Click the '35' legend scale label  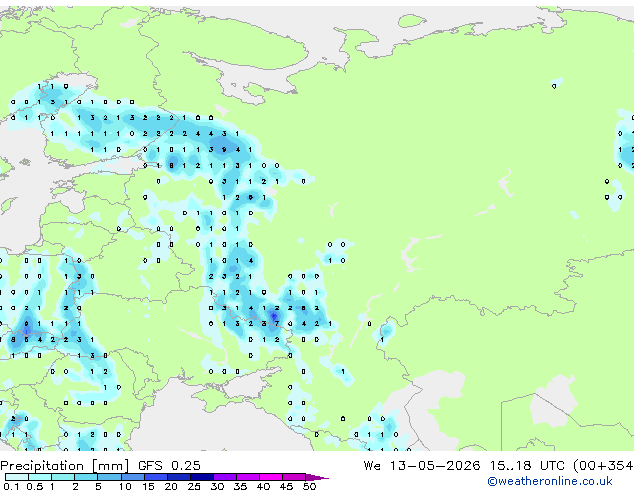pos(240,486)
